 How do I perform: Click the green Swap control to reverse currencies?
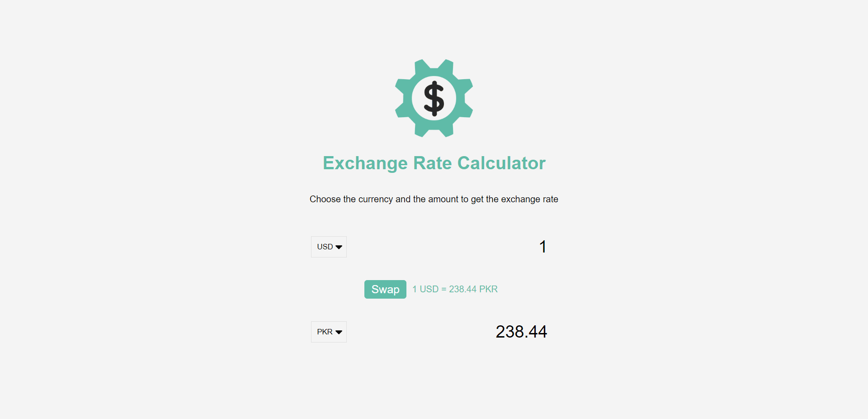[385, 289]
